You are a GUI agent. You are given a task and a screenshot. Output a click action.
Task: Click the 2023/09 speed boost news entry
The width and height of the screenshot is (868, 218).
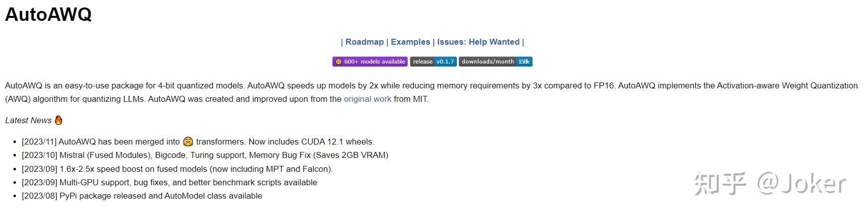[x=177, y=169]
